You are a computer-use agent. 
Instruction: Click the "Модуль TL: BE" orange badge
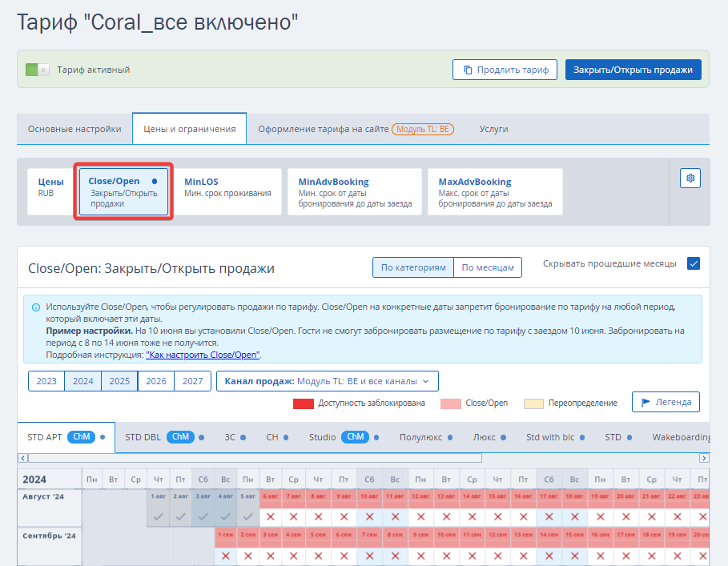(423, 129)
